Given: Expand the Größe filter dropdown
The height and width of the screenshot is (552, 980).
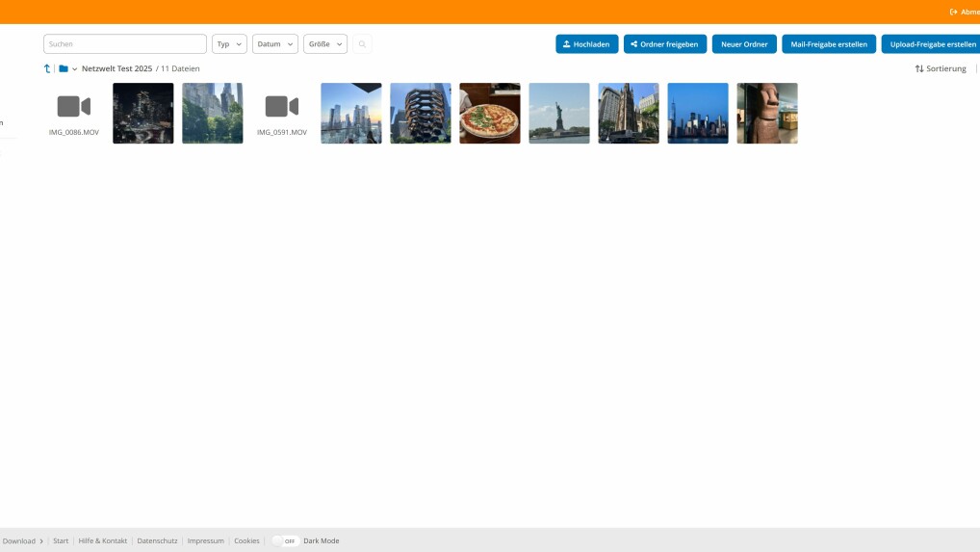Looking at the screenshot, I should pyautogui.click(x=325, y=44).
